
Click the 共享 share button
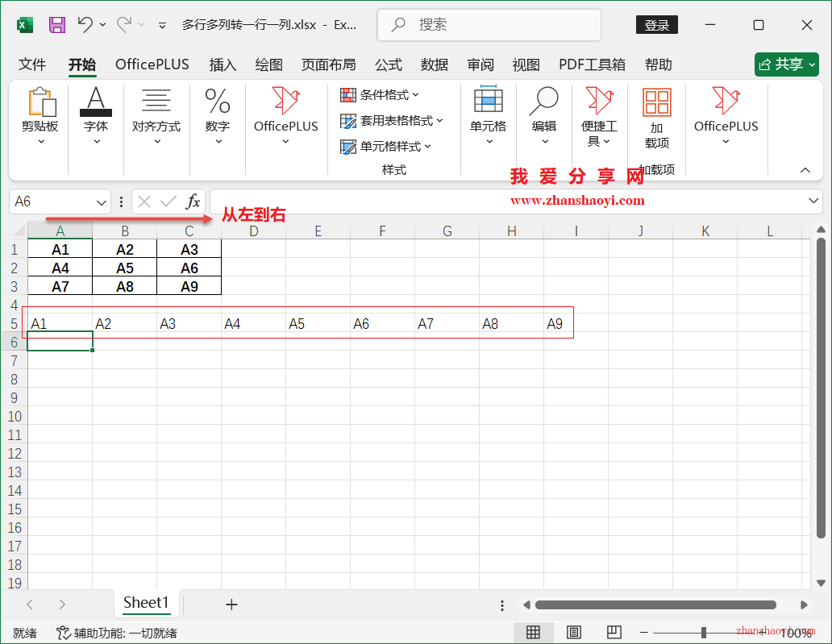[786, 64]
